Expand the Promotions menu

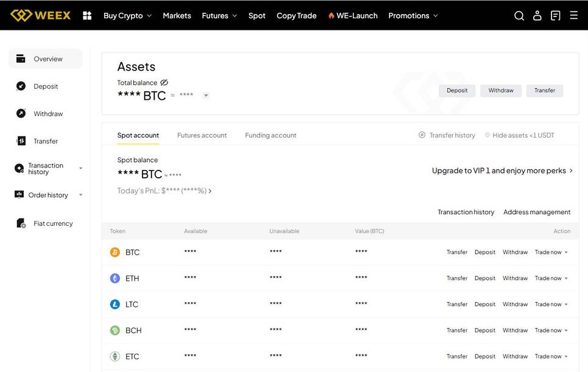pos(413,16)
